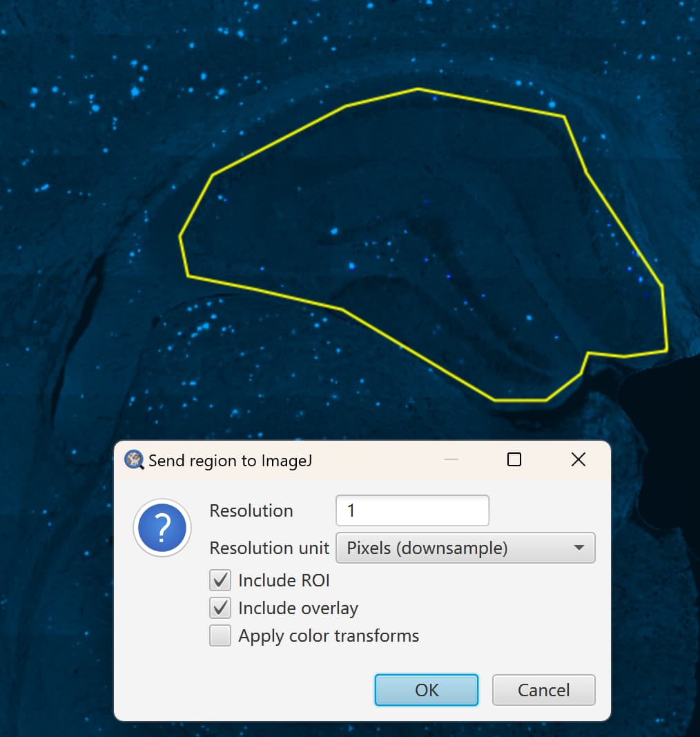Enable Apply color transforms
The image size is (700, 737).
pyautogui.click(x=220, y=635)
